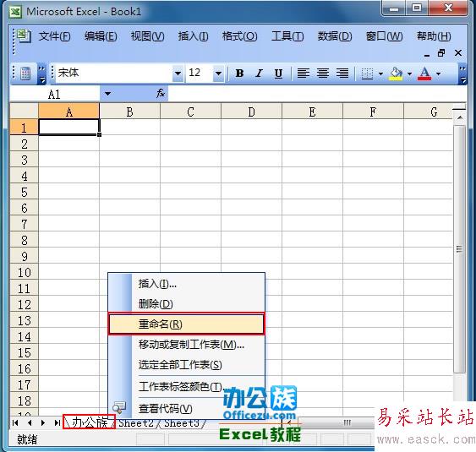The width and height of the screenshot is (476, 452).
Task: Click the Name Box showing A1
Action: coord(55,94)
